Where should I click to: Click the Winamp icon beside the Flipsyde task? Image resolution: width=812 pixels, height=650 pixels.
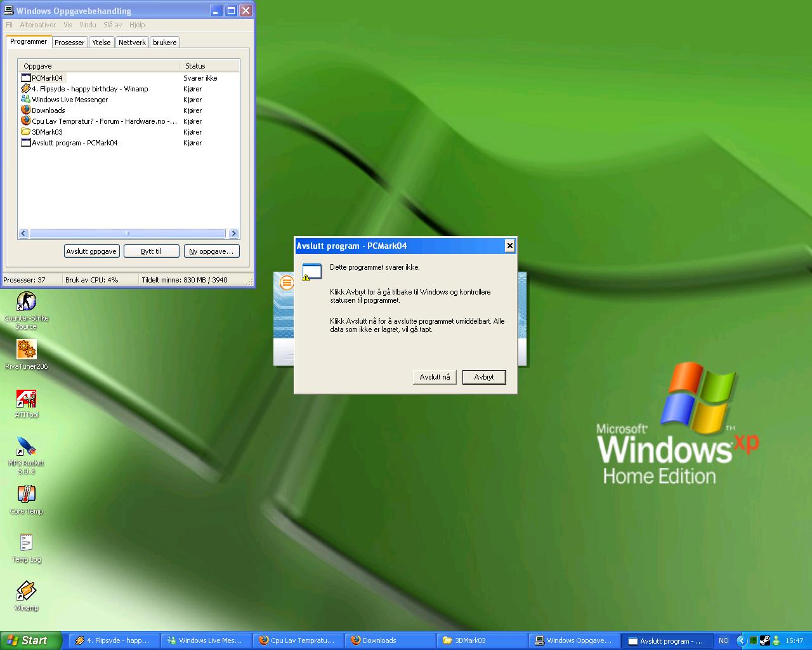pos(25,88)
